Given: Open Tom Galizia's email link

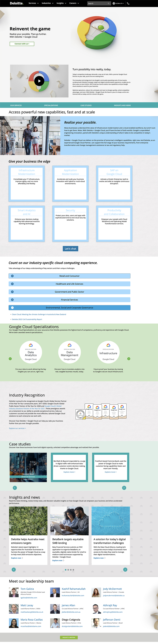Looking at the screenshot, I should click(x=29, y=598).
